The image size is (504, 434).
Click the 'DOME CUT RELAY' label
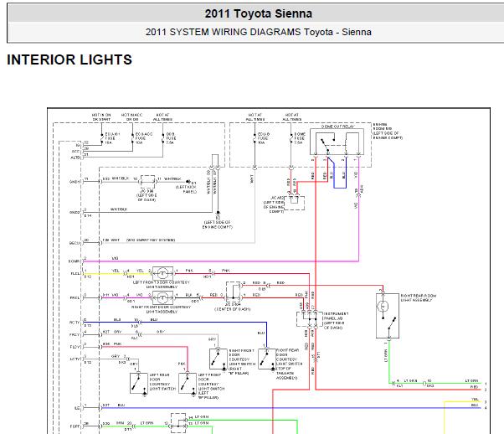[337, 127]
